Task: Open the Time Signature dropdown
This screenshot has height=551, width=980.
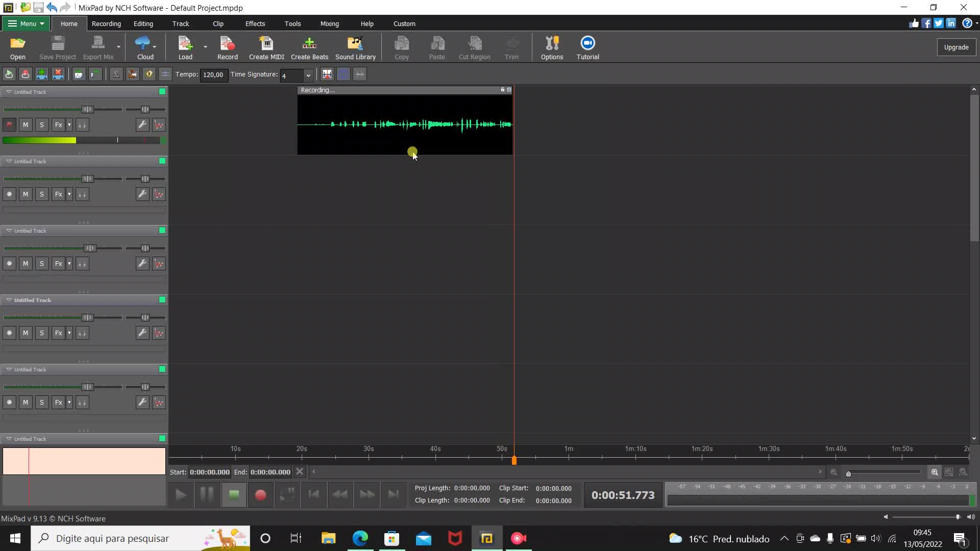Action: [308, 75]
